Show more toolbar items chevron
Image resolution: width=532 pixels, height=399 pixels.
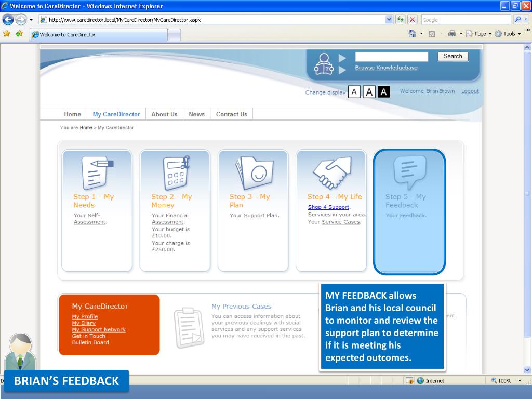(528, 30)
